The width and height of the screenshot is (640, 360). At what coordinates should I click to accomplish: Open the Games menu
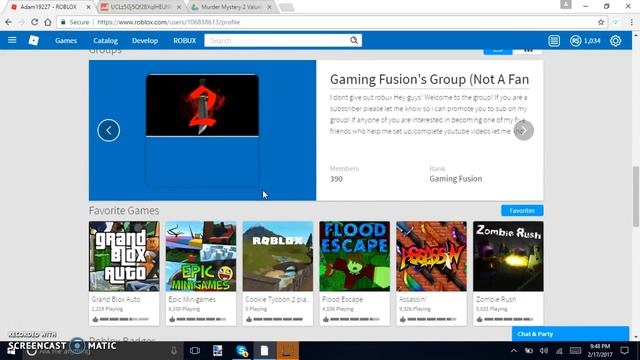(x=66, y=41)
